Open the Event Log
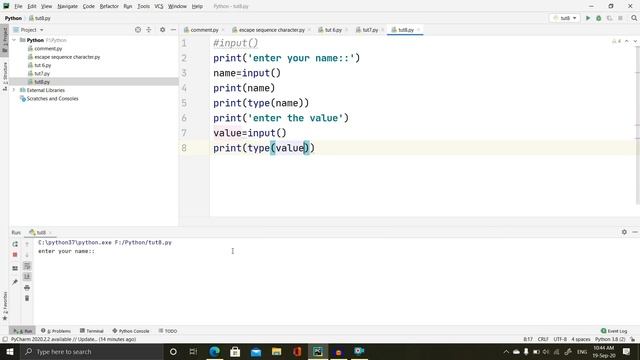The height and width of the screenshot is (360, 640). point(614,331)
